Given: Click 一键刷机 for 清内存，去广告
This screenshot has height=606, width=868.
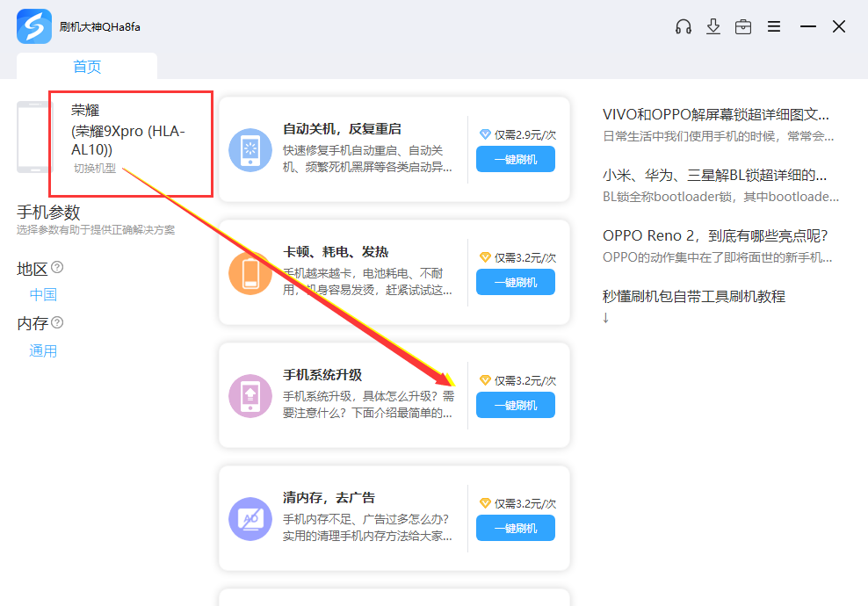Looking at the screenshot, I should click(516, 528).
